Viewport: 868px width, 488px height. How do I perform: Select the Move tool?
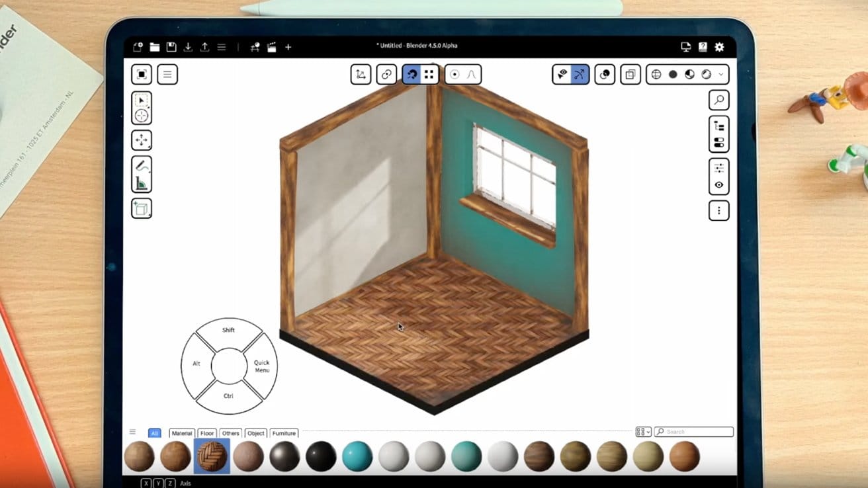[142, 140]
